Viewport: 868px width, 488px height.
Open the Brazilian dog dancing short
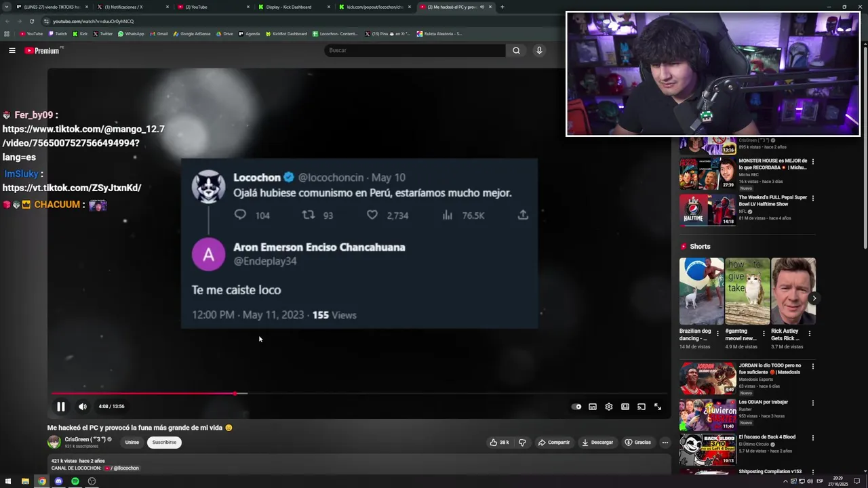click(701, 291)
